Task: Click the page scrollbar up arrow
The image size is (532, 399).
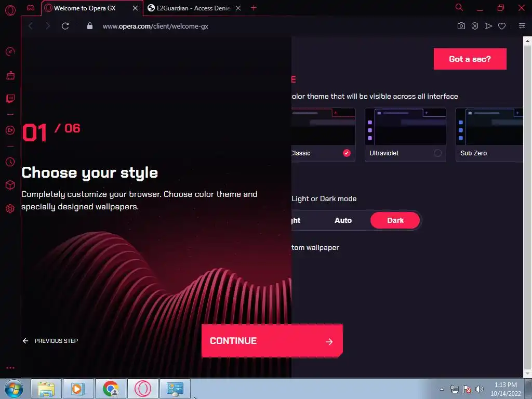Action: click(527, 41)
